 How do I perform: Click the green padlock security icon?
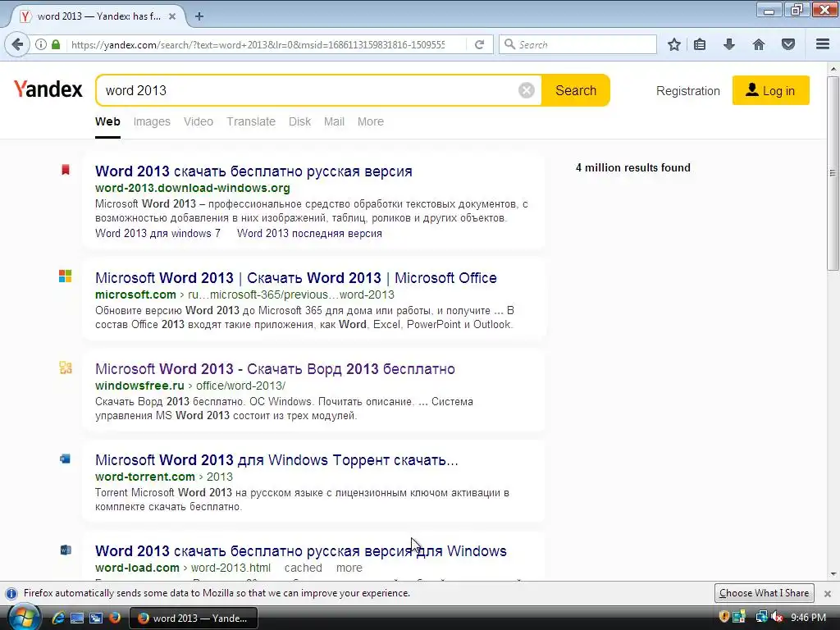[x=56, y=44]
